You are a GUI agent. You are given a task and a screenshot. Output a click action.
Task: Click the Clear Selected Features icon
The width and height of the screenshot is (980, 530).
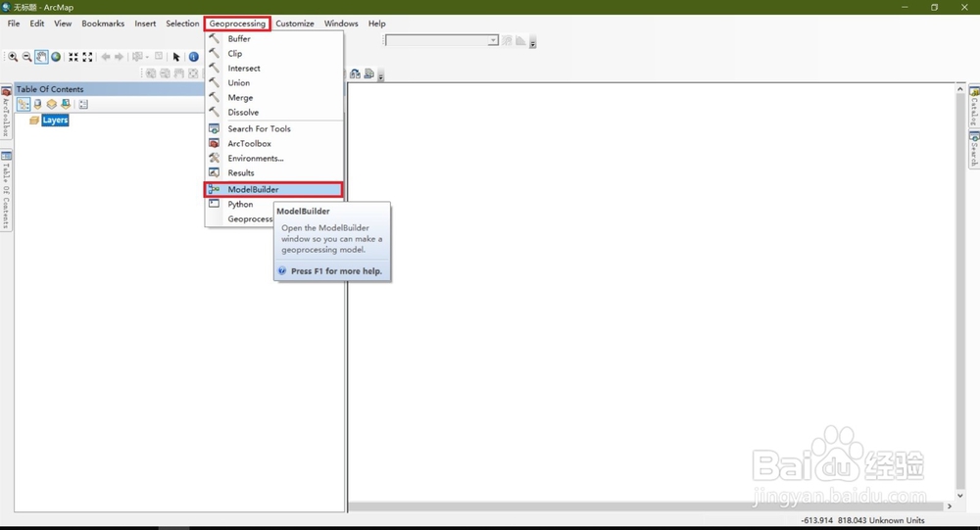(x=159, y=56)
